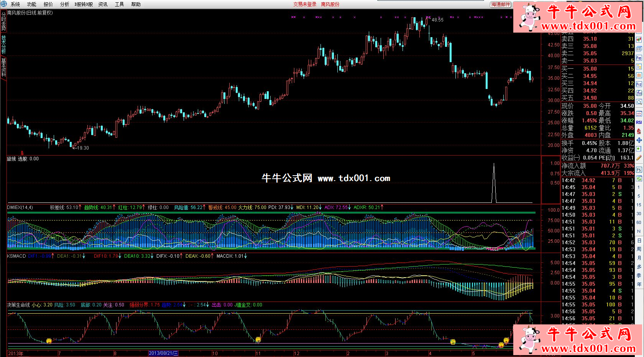Click the KSMACD indicator label
Image resolution: width=644 pixels, height=357 pixels.
pos(16,256)
